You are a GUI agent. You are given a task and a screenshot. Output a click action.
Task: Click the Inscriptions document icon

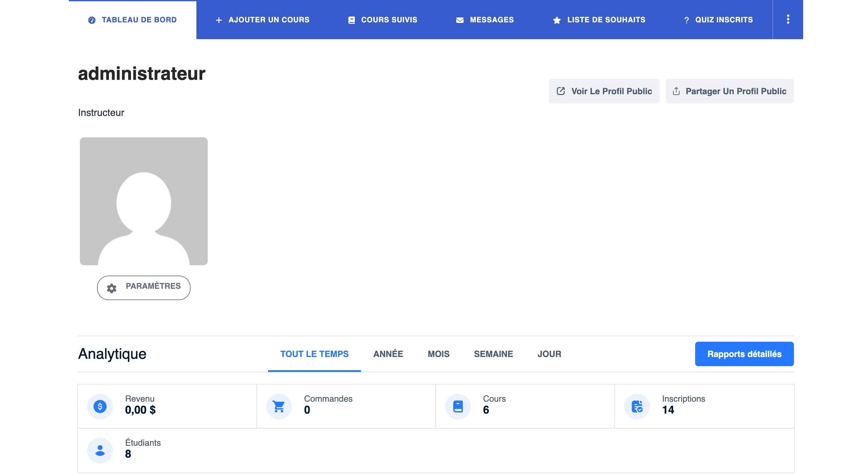point(638,406)
